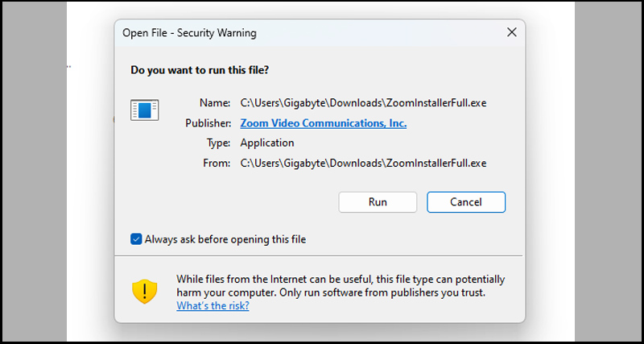Open the Zoom Video Communications publisher link

click(324, 123)
